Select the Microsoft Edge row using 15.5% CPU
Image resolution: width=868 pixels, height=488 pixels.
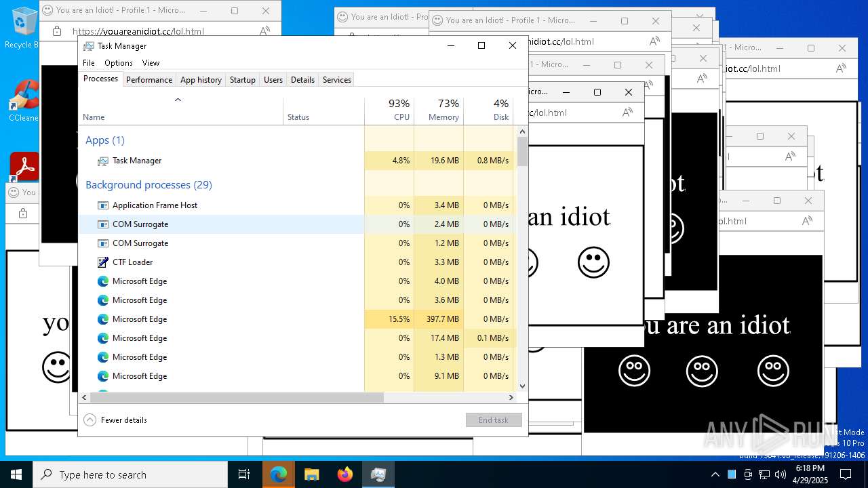[297, 319]
